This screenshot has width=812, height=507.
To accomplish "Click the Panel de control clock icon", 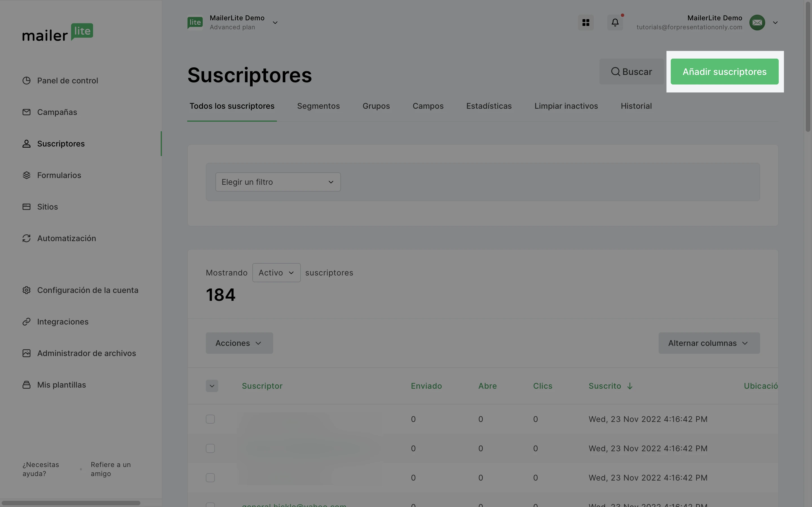I will (27, 81).
